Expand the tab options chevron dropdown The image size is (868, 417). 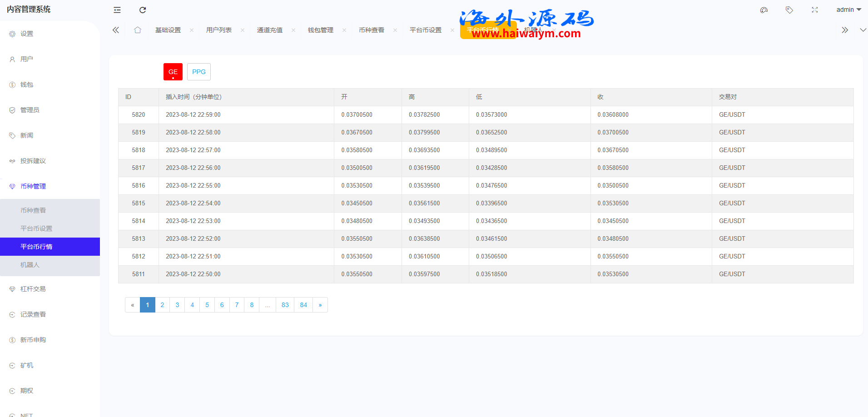(863, 30)
